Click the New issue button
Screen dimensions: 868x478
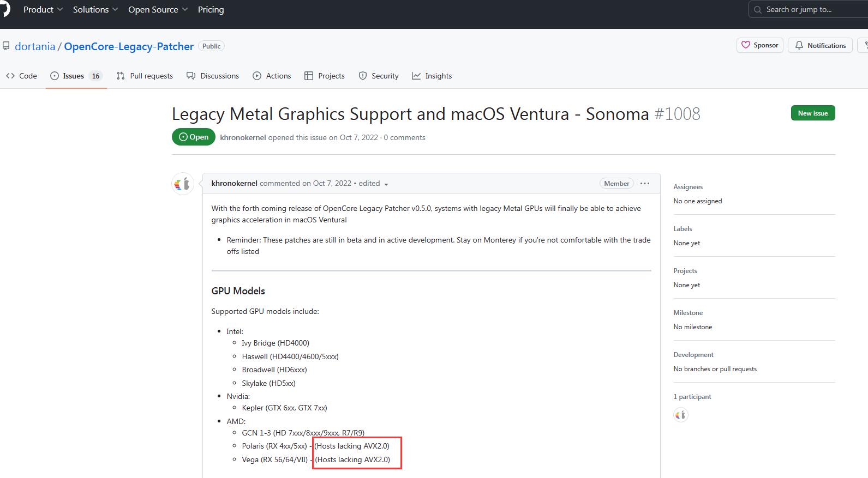click(x=813, y=113)
